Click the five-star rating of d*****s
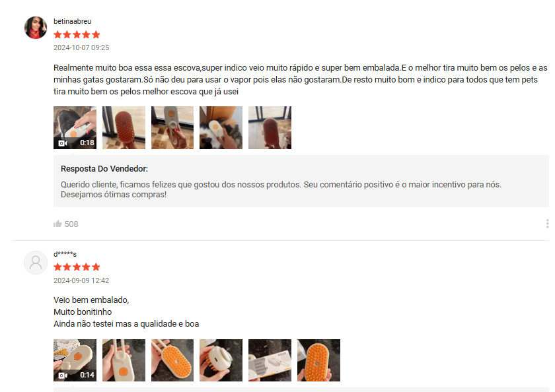 point(77,267)
